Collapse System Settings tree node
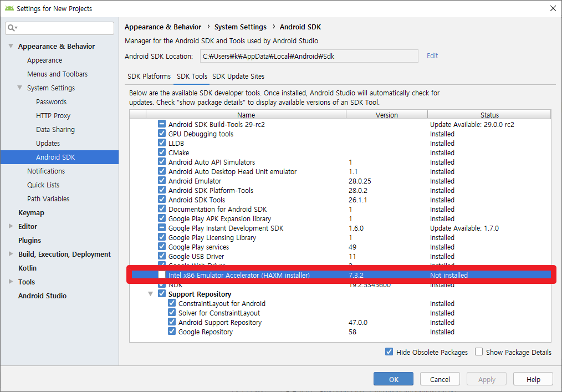Viewport: 562px width, 392px height. (x=20, y=88)
